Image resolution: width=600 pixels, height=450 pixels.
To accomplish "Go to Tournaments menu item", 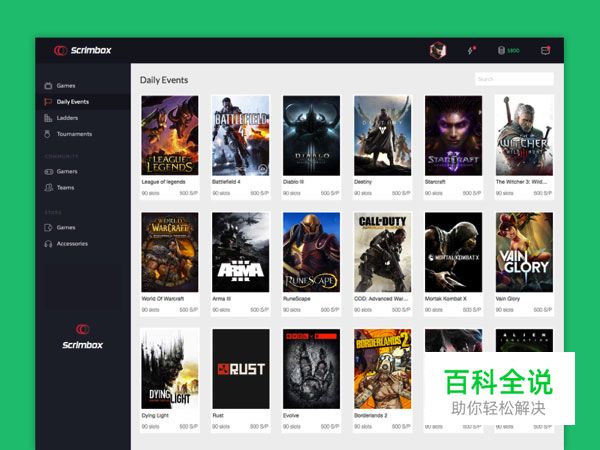I will click(74, 134).
